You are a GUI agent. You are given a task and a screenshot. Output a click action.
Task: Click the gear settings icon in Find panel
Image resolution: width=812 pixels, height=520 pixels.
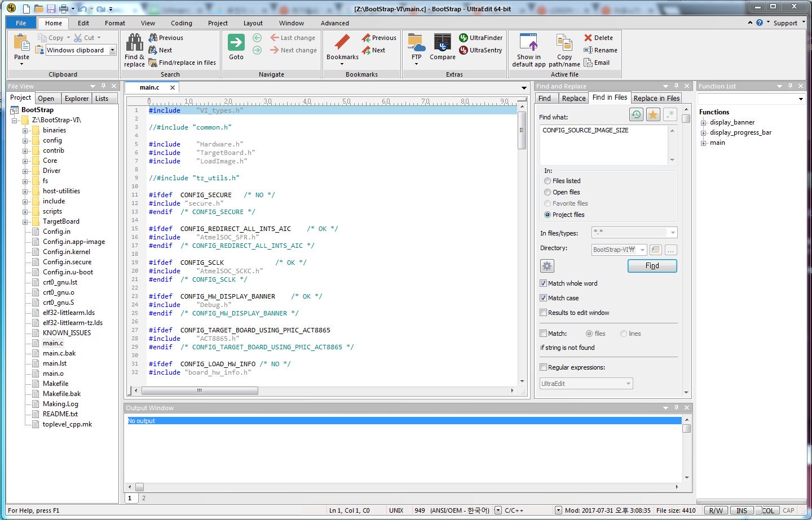tap(547, 266)
